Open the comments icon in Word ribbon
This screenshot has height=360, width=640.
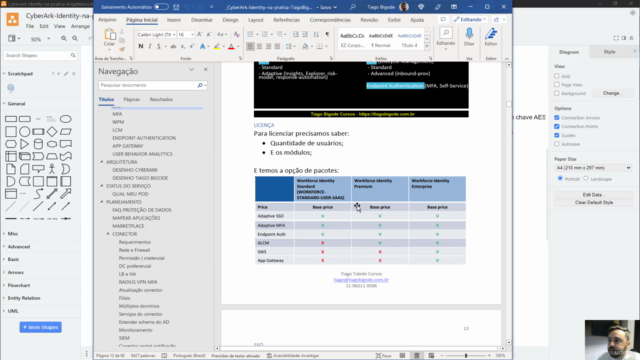[x=443, y=20]
